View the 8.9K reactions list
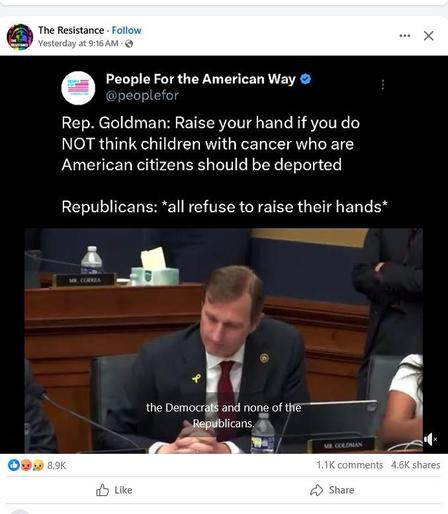 [57, 465]
